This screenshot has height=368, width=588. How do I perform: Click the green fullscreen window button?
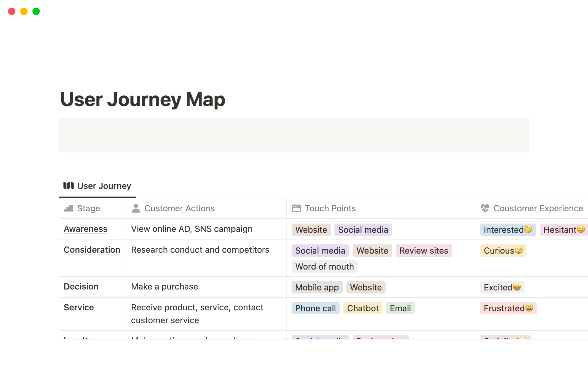(36, 11)
